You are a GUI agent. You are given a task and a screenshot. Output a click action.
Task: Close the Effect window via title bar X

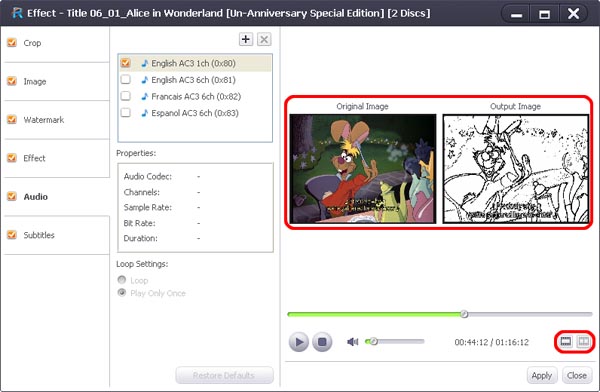tap(573, 14)
